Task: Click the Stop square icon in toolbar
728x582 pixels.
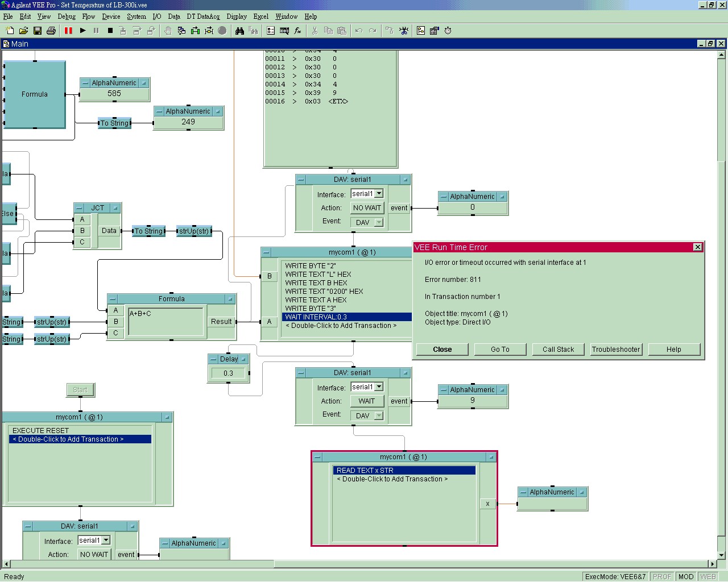Action: pos(110,31)
